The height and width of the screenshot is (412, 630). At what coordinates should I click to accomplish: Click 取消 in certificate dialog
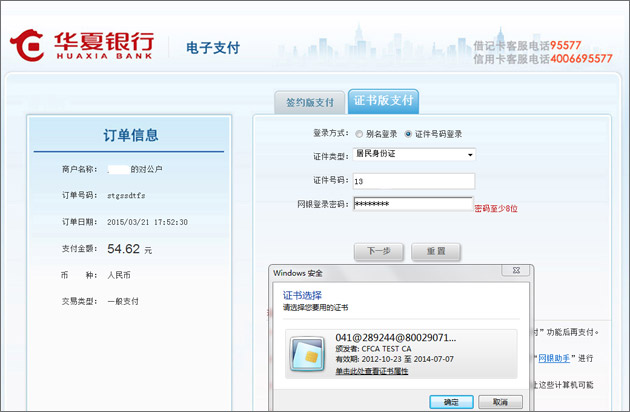[x=500, y=402]
